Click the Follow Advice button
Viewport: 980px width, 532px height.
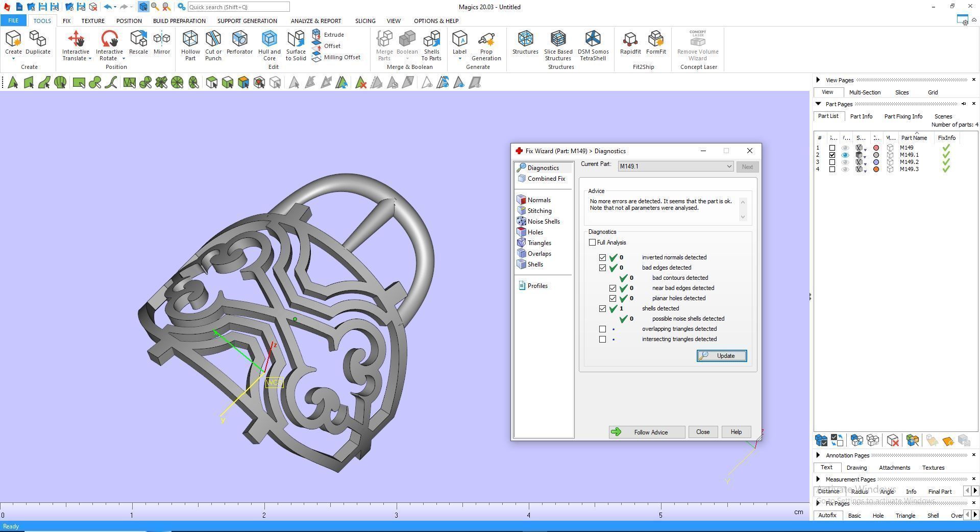(647, 432)
